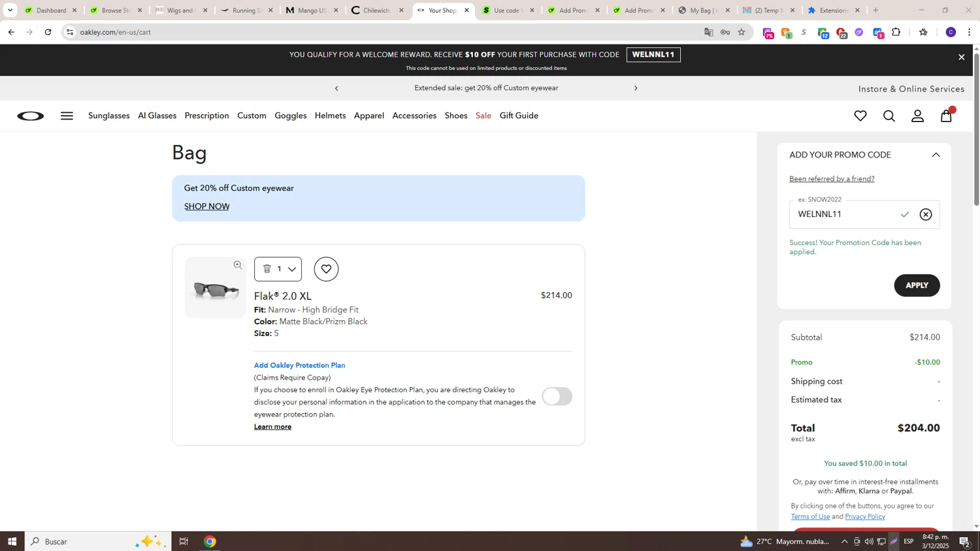Show next promo message arrow

tap(636, 88)
